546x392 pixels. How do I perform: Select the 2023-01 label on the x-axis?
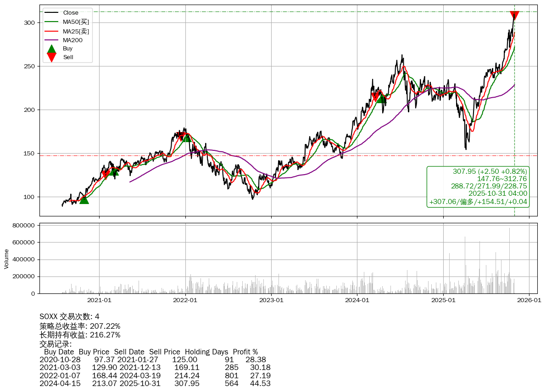[x=271, y=300]
